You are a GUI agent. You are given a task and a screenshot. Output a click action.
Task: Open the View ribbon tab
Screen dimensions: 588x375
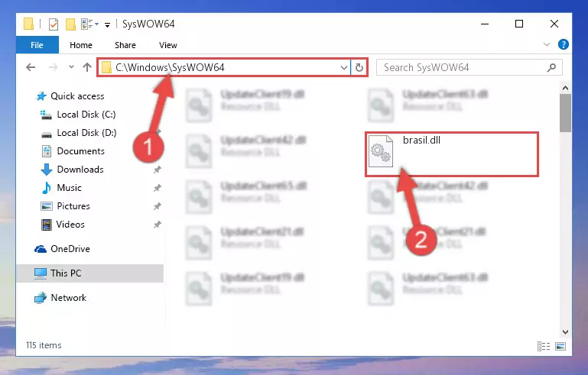click(168, 45)
